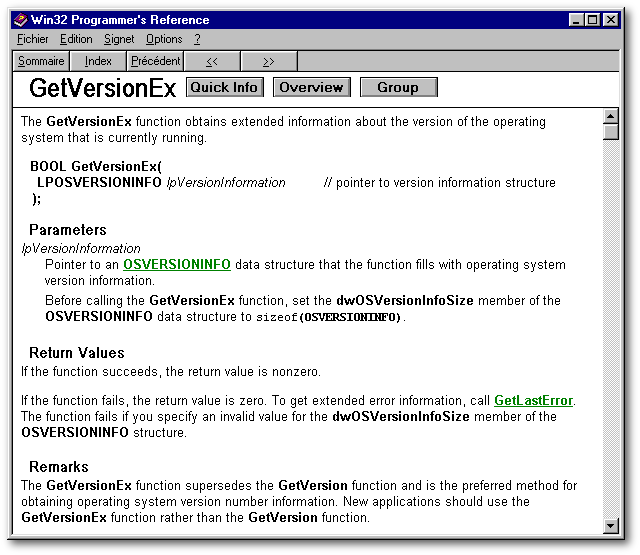Follow the GetLastError link

coord(533,401)
